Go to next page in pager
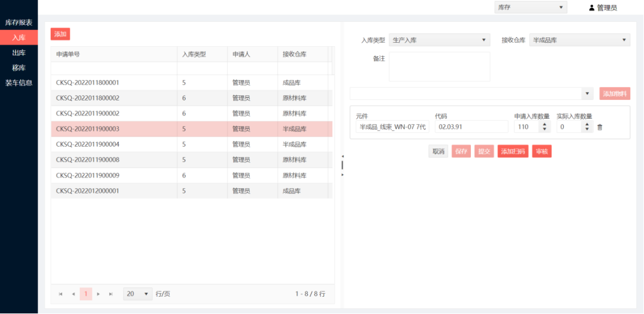The width and height of the screenshot is (644, 314). point(98,294)
